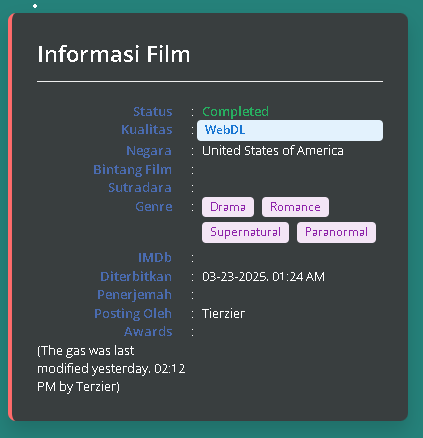Click the Sutradara label

coord(140,188)
